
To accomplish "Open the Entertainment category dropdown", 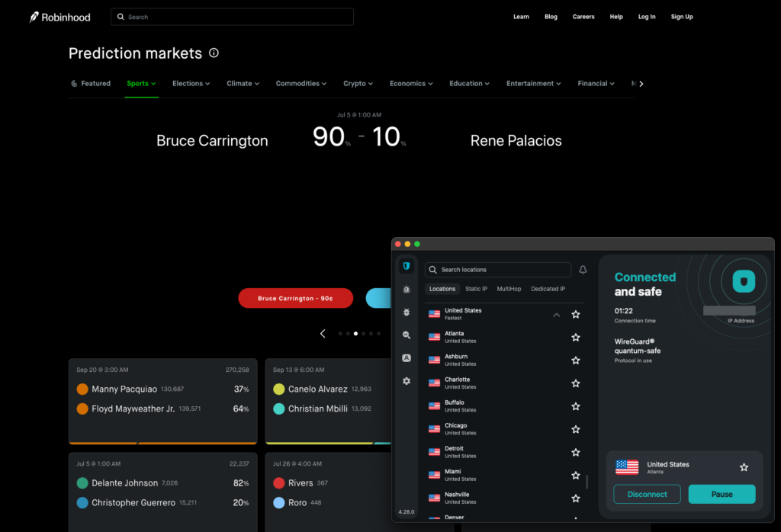I will [533, 84].
